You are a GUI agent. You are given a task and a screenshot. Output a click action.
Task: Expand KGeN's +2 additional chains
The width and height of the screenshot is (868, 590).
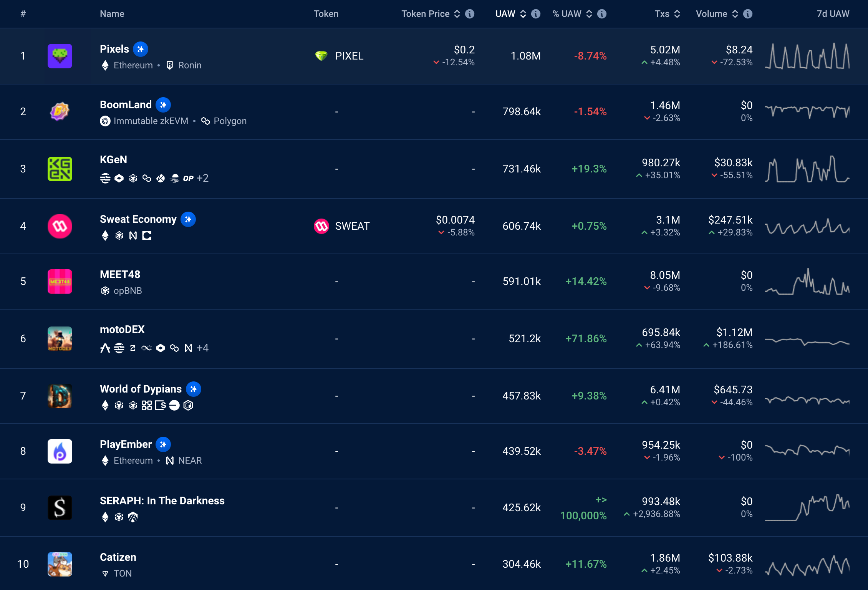pos(202,178)
